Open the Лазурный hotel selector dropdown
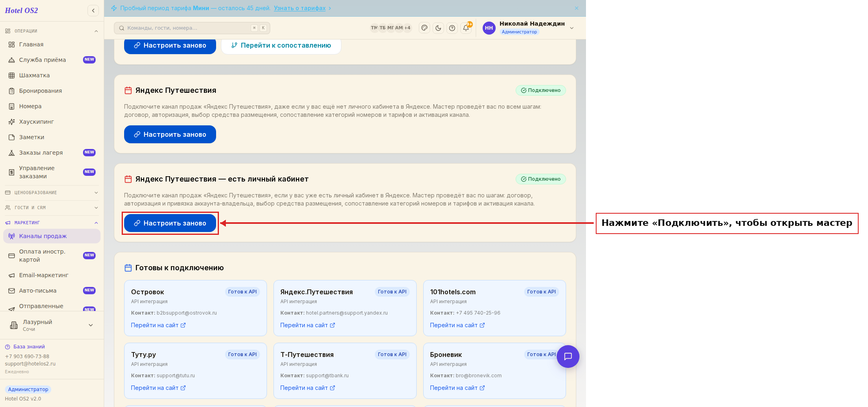Screen dimensions: 868x407 pyautogui.click(x=52, y=325)
